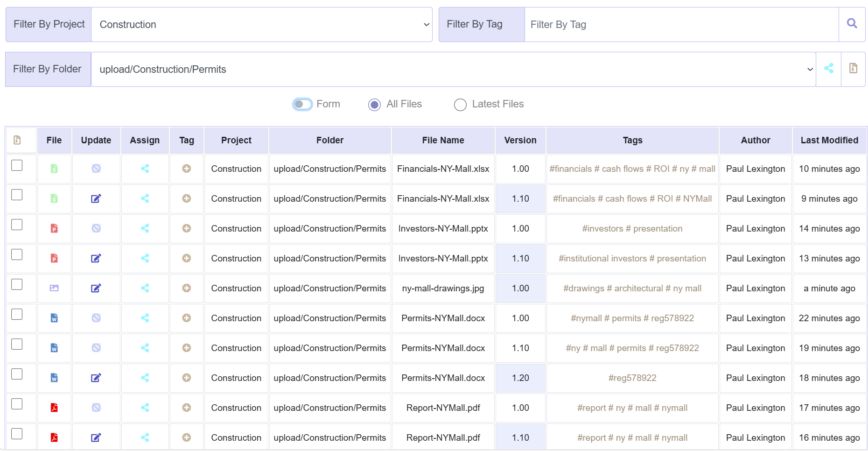This screenshot has height=451, width=868.
Task: Click the #reg578922 tag link
Action: pyautogui.click(x=632, y=378)
